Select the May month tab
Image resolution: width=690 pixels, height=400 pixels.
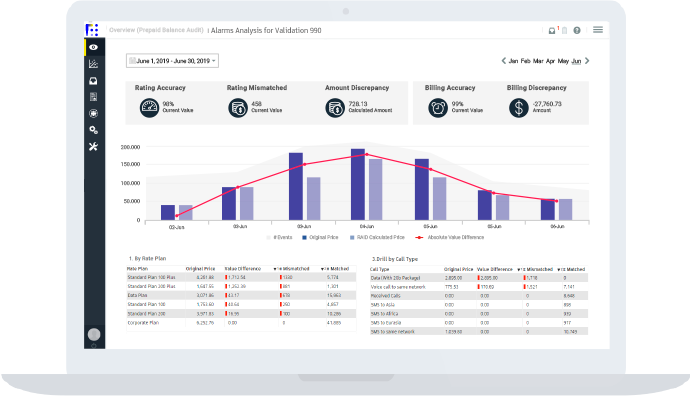[563, 61]
